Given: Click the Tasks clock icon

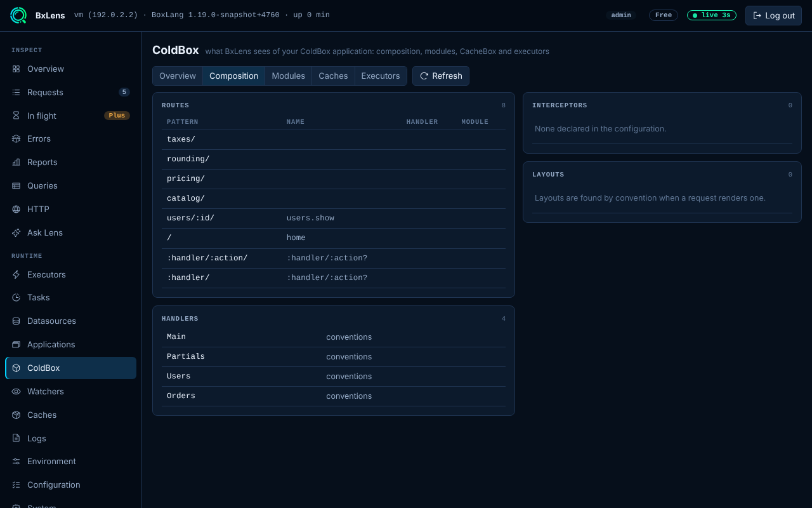Looking at the screenshot, I should 16,297.
